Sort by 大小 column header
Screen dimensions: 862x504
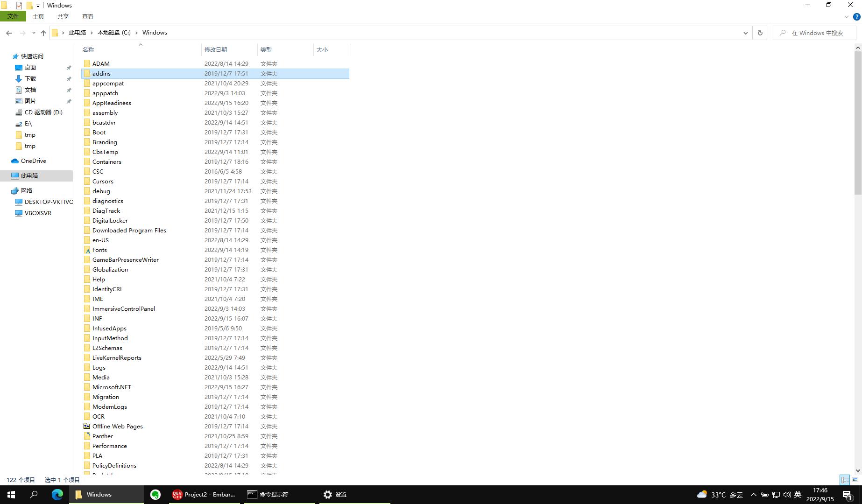coord(332,49)
